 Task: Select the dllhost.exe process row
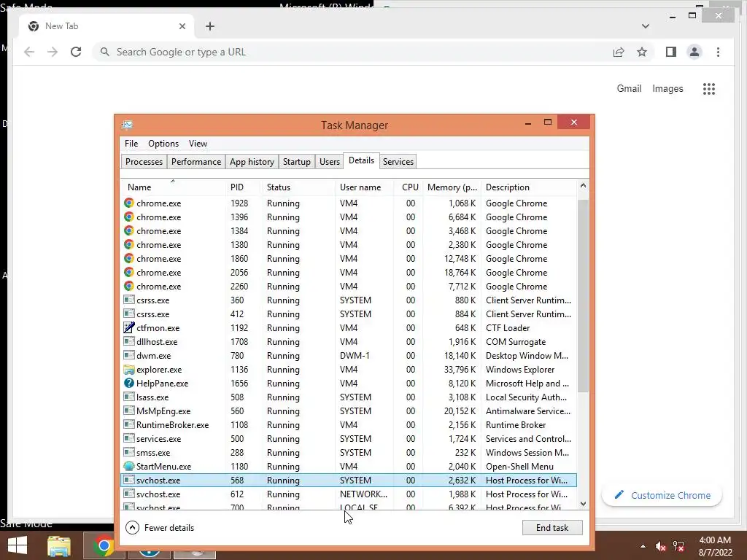pyautogui.click(x=349, y=341)
